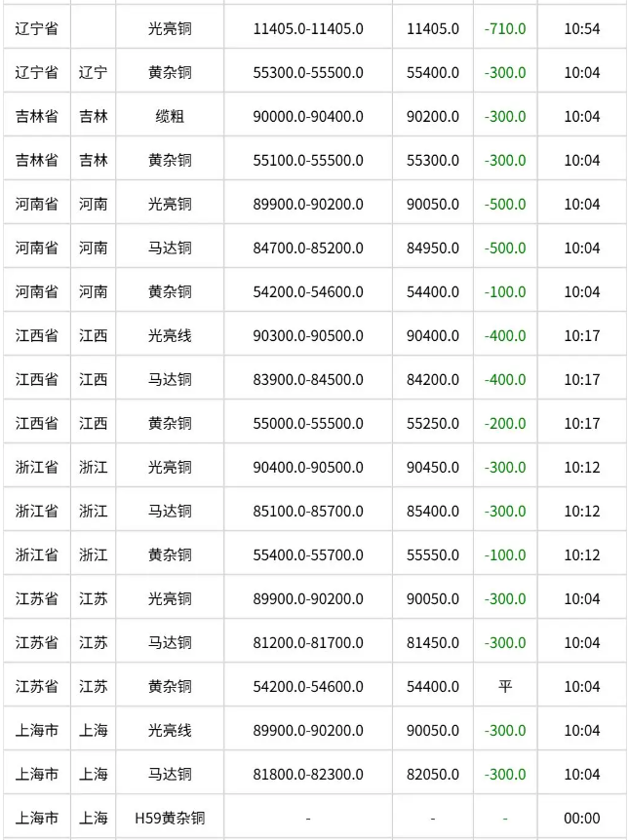The height and width of the screenshot is (840, 629).
Task: Select 马达铜 in the 浙江省 row
Action: pos(170,512)
